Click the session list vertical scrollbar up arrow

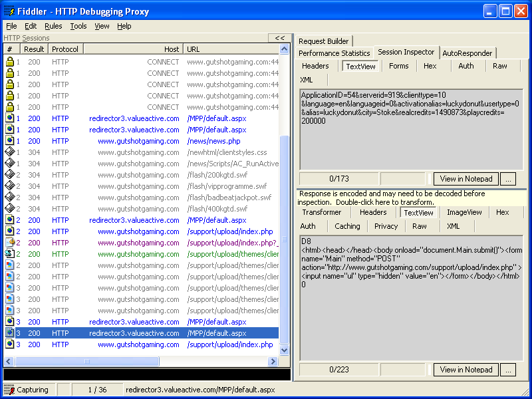285,49
